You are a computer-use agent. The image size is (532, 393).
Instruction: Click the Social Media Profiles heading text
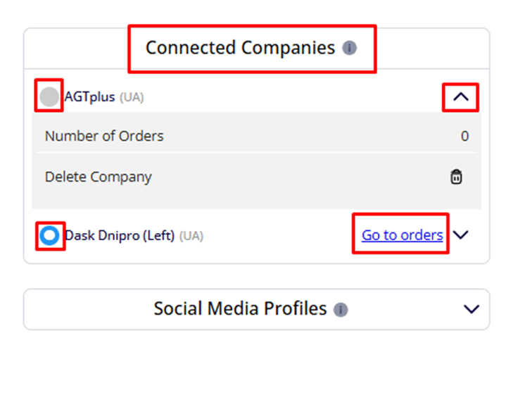(x=240, y=309)
